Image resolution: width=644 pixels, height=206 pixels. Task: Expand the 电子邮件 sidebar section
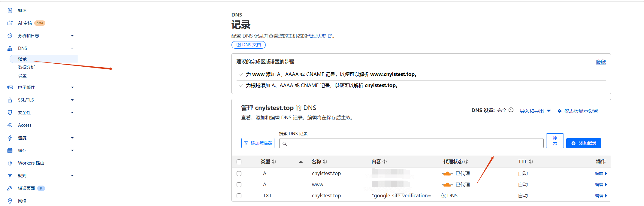coord(72,87)
